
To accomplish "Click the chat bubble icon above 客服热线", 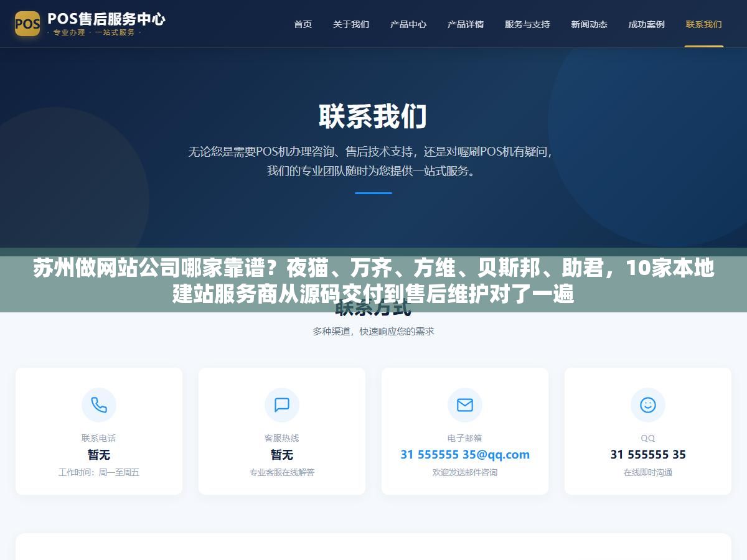I will pyautogui.click(x=282, y=405).
